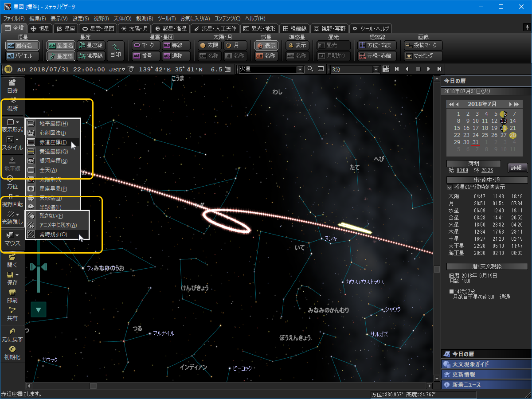
Task: Click the 印刷 print icon
Action: coord(12,295)
